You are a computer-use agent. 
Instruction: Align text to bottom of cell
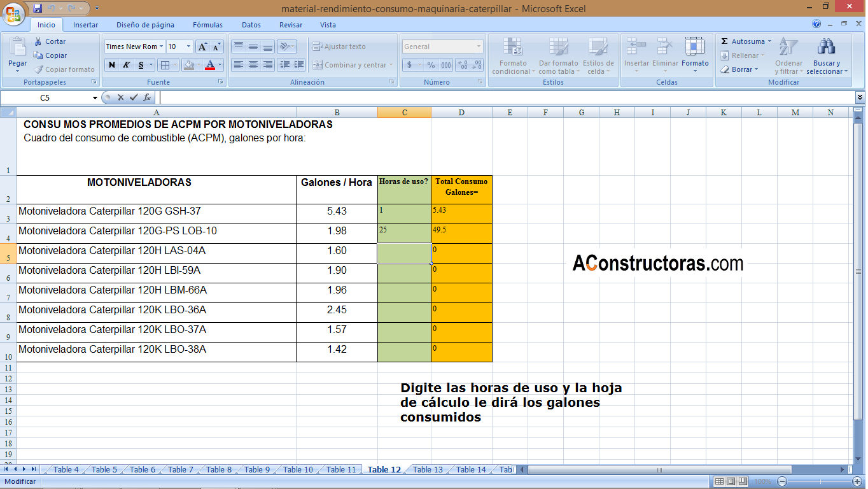(267, 46)
